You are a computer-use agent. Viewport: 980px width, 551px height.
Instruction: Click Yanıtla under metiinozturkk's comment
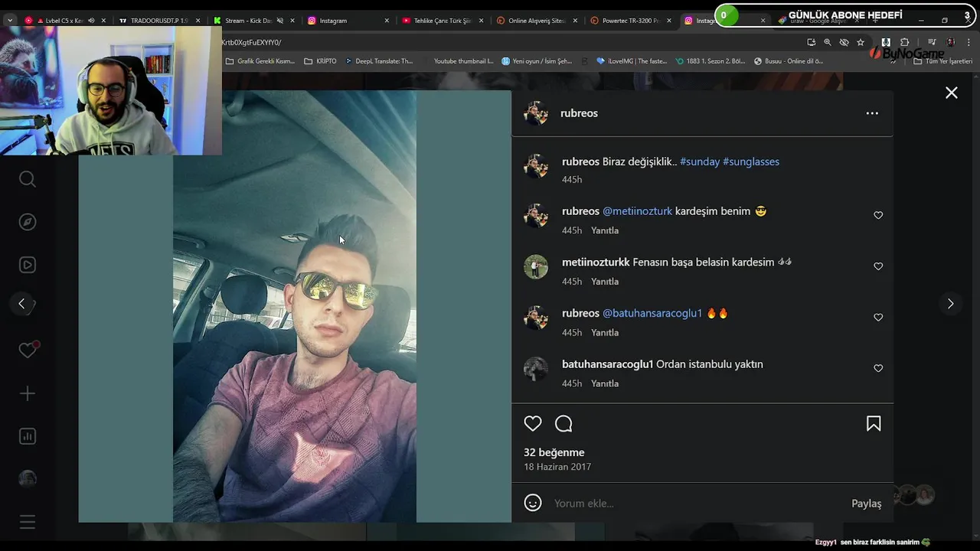pos(605,282)
